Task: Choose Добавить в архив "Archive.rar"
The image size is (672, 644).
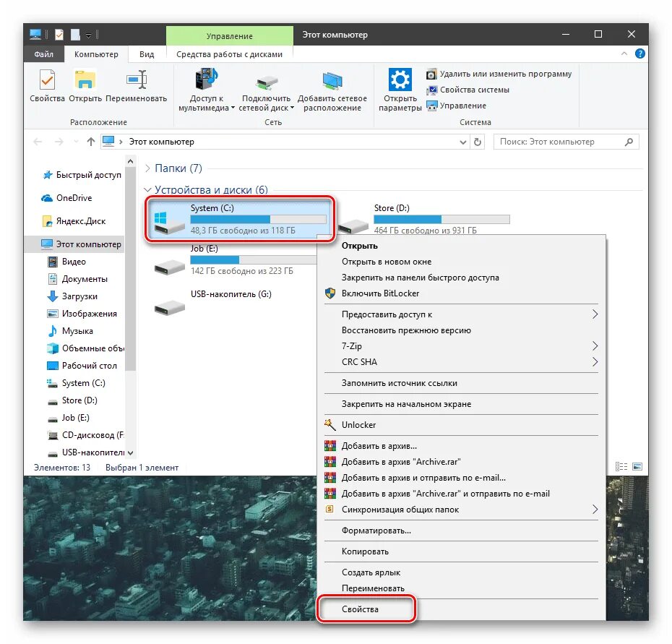Action: pos(461,462)
